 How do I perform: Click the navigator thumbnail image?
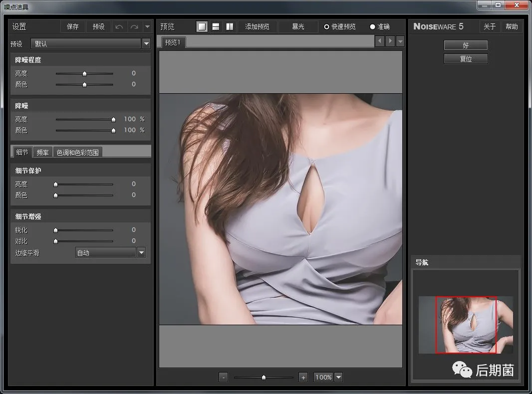(466, 325)
